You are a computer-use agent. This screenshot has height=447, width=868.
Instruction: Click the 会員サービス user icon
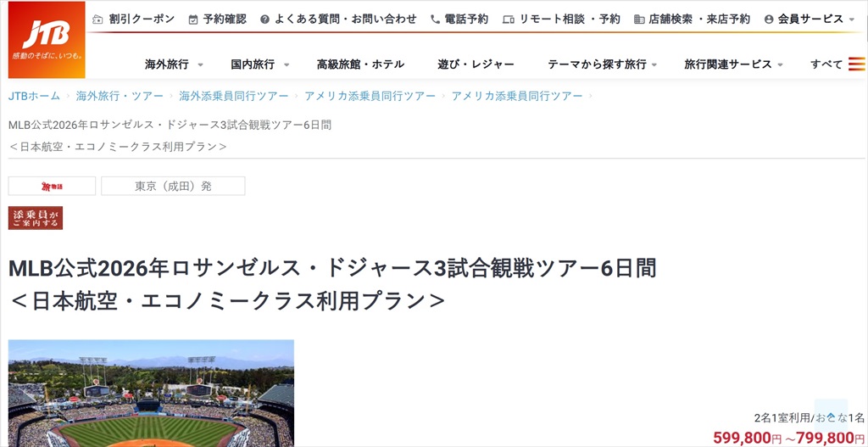click(768, 20)
